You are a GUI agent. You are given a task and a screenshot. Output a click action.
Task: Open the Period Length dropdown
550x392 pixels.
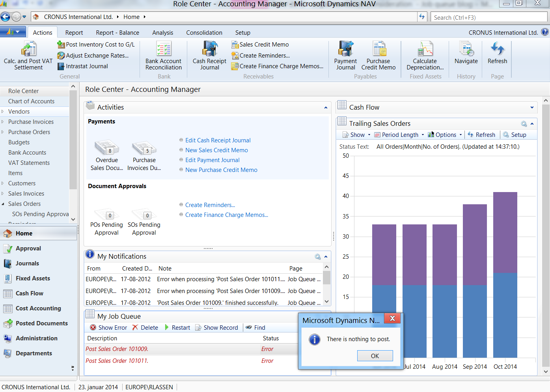pos(400,135)
